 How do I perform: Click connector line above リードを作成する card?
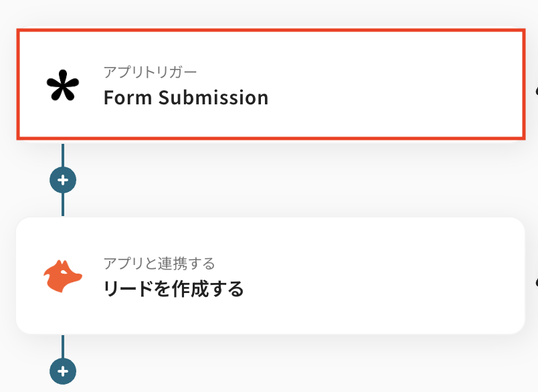[63, 205]
